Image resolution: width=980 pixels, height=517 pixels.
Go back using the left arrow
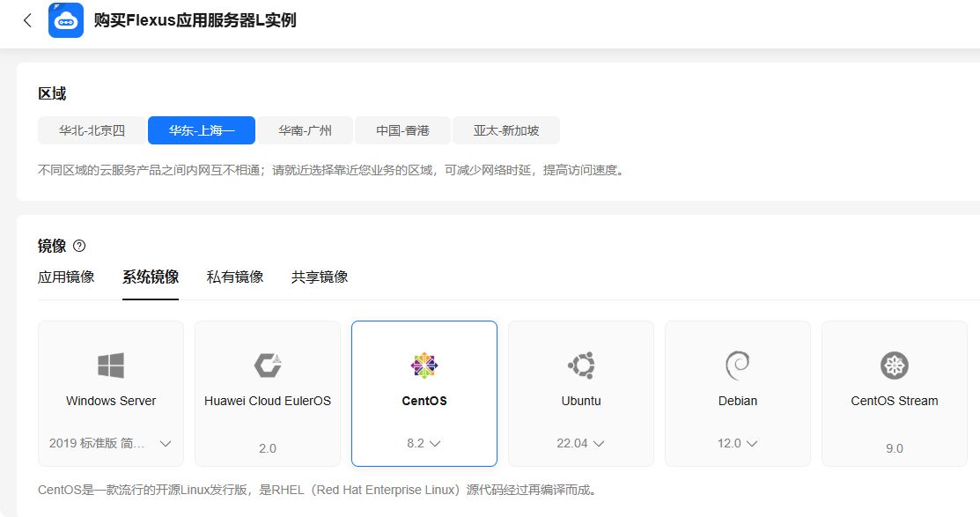[x=27, y=20]
